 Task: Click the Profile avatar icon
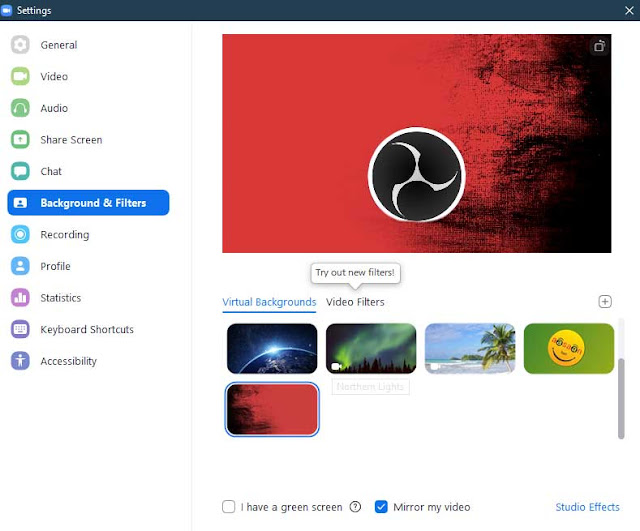[20, 266]
